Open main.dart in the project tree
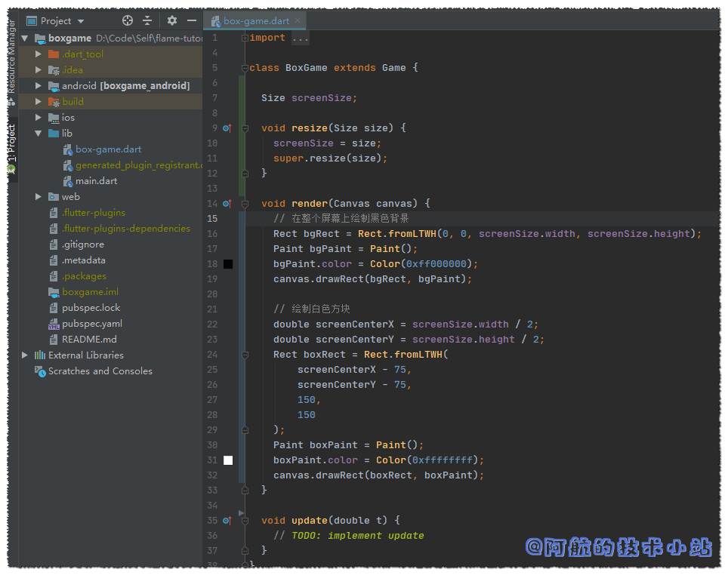 (96, 181)
